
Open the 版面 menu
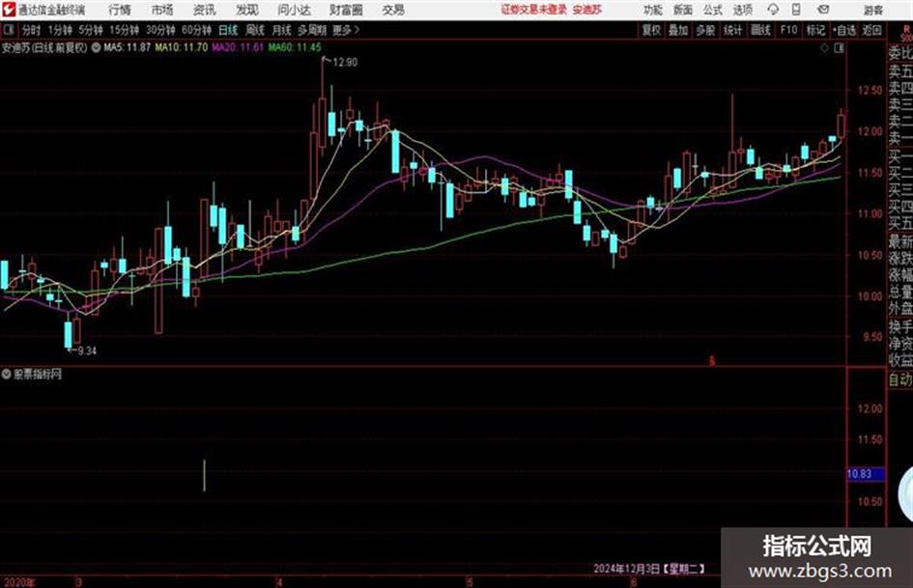coord(683,10)
